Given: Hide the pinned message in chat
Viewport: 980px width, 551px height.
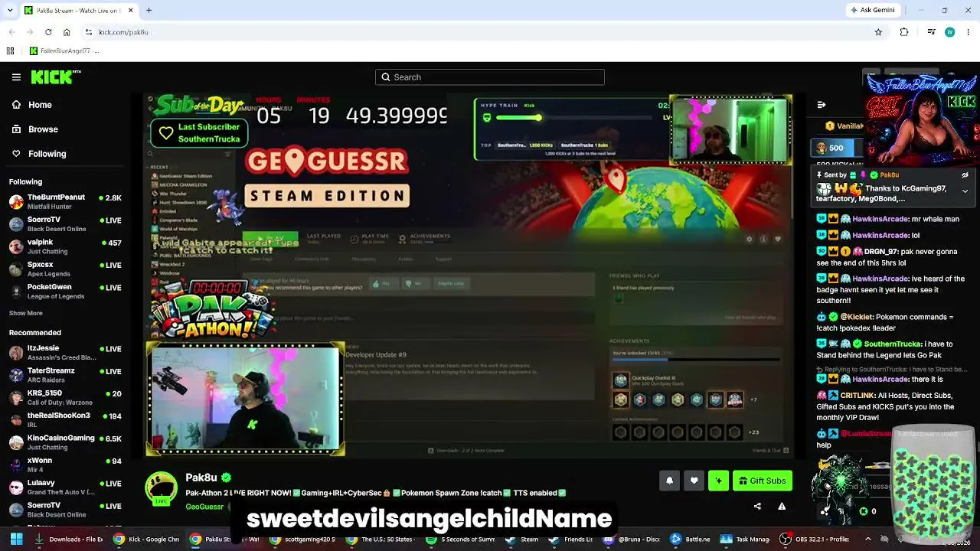Looking at the screenshot, I should (965, 175).
